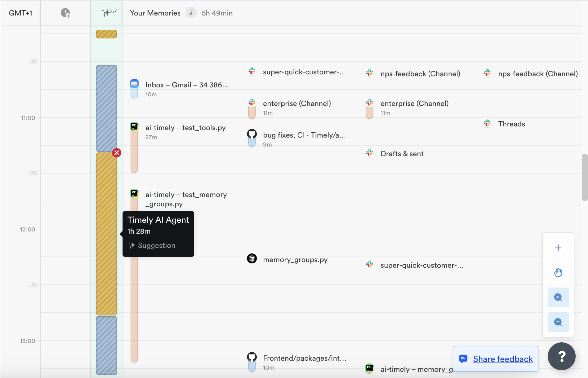Click the Your Memories info icon
Image resolution: width=588 pixels, height=378 pixels.
(x=191, y=13)
